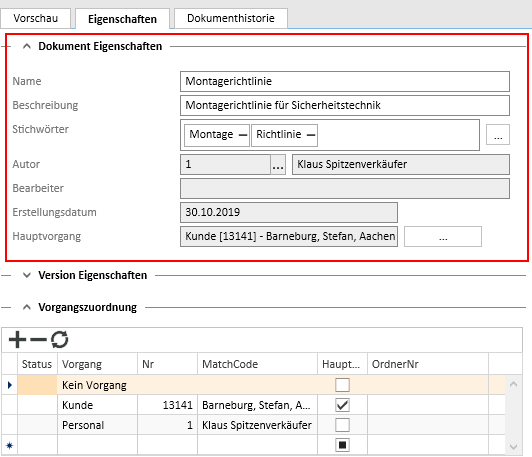Uncheck Haupt box for Kunde row
The image size is (532, 457).
click(x=342, y=405)
